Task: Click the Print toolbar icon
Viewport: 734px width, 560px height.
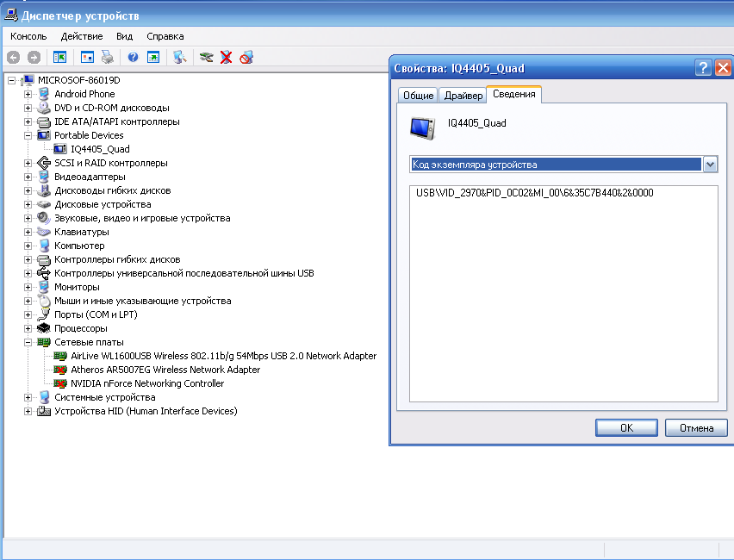Action: click(107, 57)
